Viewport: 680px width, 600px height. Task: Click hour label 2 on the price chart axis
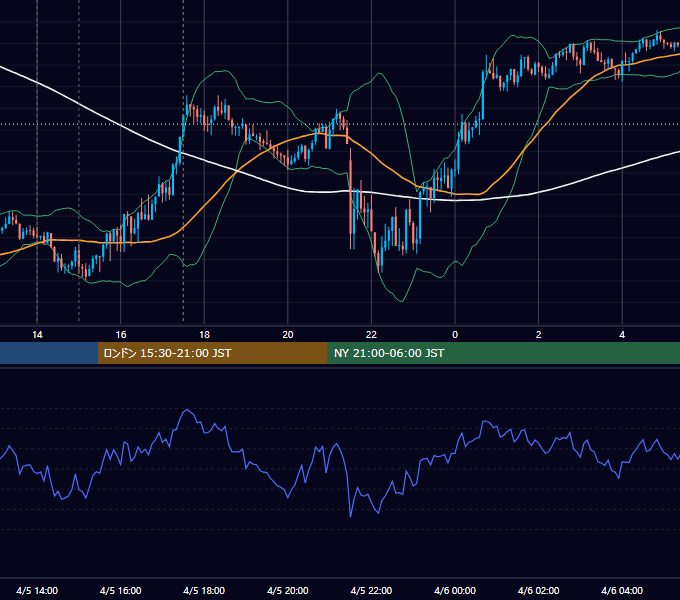coord(539,334)
